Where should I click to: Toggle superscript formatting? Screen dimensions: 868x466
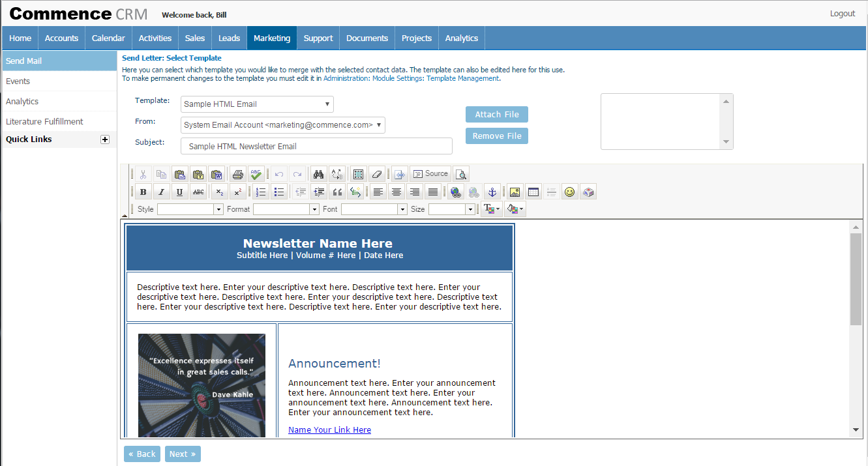point(239,192)
